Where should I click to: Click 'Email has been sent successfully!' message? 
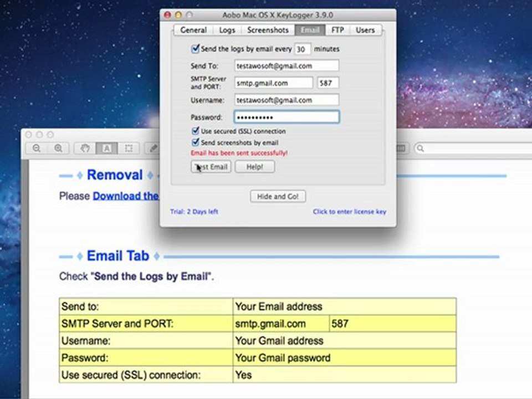coord(239,153)
